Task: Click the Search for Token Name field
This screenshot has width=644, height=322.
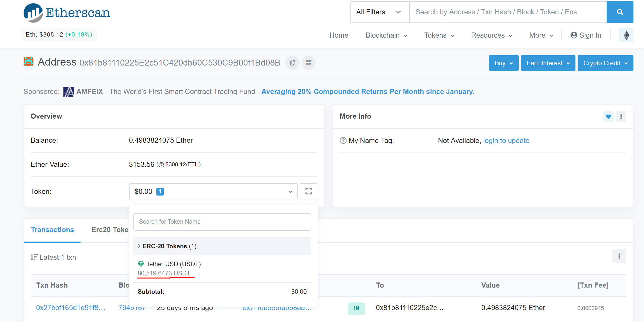Action: click(x=222, y=222)
